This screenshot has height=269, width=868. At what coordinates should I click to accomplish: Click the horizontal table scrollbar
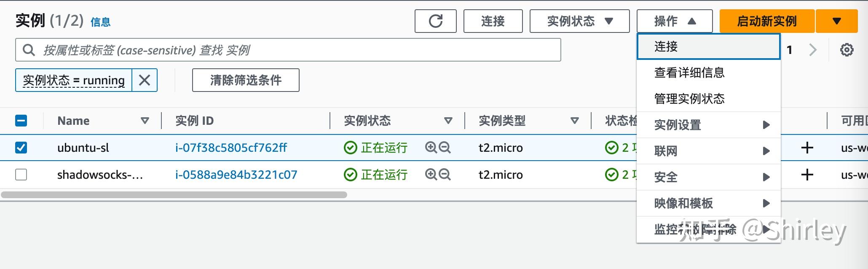[x=174, y=195]
